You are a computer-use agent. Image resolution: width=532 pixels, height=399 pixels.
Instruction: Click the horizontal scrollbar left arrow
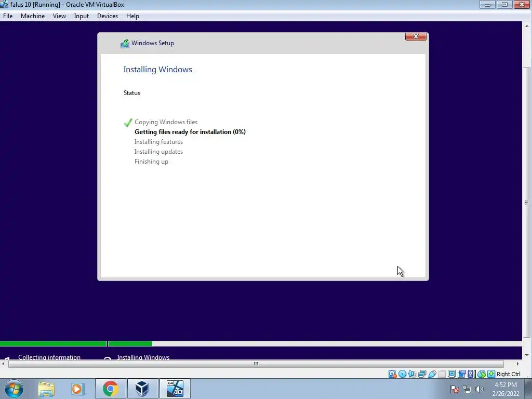3,364
